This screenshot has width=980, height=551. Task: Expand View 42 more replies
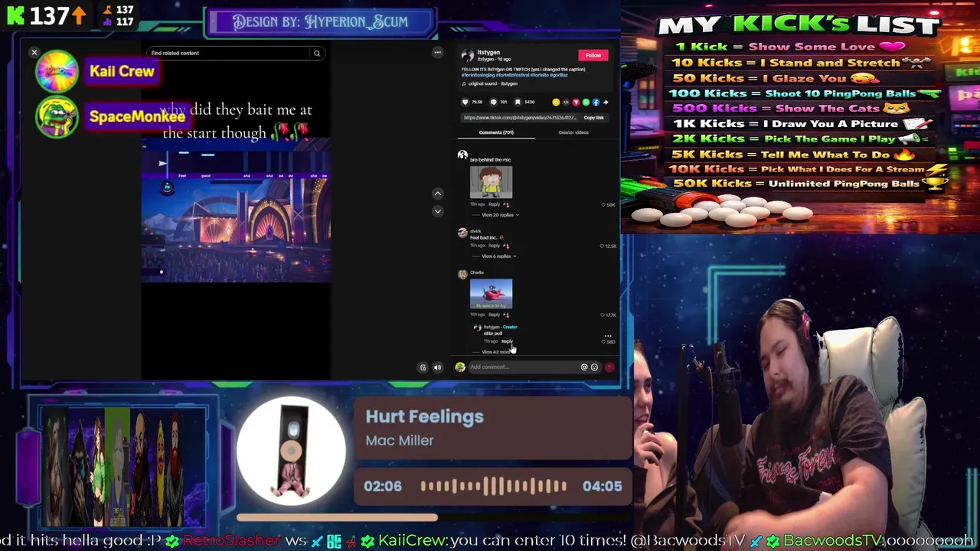click(496, 352)
